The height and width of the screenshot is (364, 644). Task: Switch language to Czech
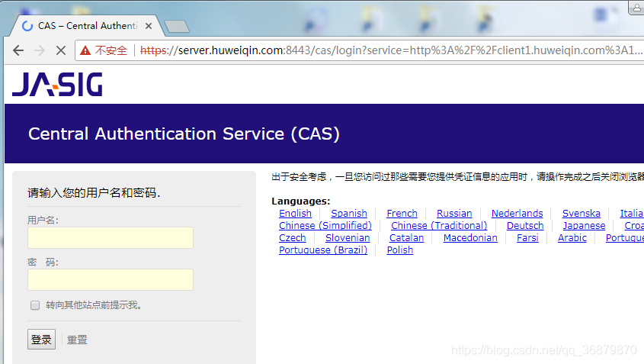point(293,238)
